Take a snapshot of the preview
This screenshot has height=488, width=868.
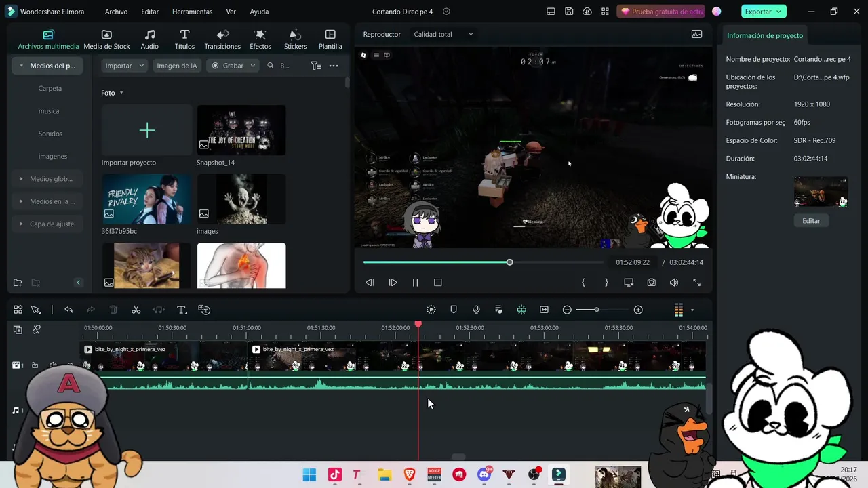click(652, 283)
